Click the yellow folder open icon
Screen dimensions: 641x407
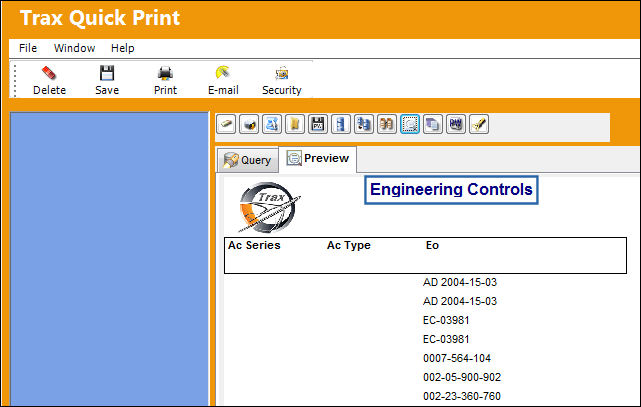click(295, 124)
